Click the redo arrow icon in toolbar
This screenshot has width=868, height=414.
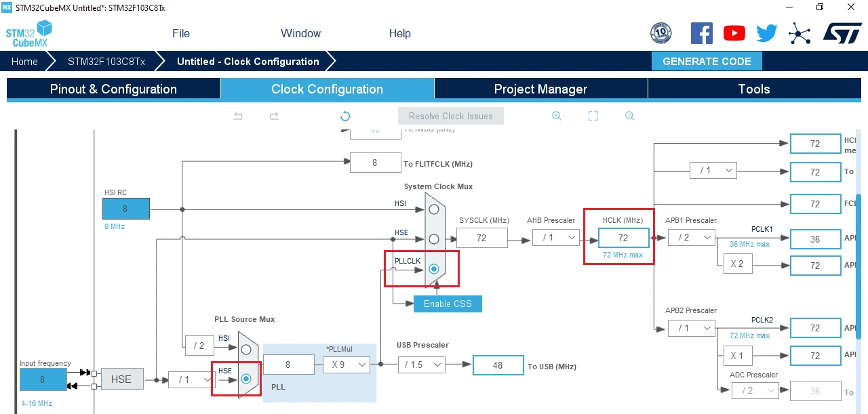click(x=274, y=116)
